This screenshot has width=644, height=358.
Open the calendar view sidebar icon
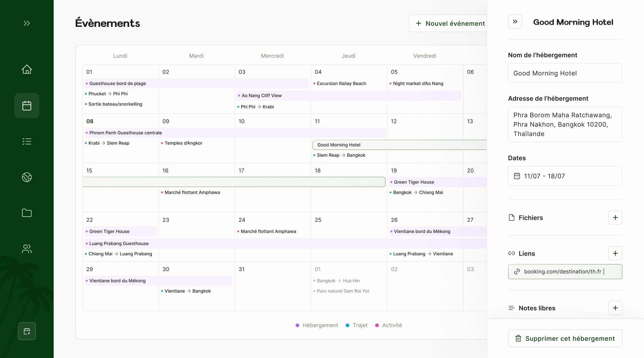click(27, 106)
